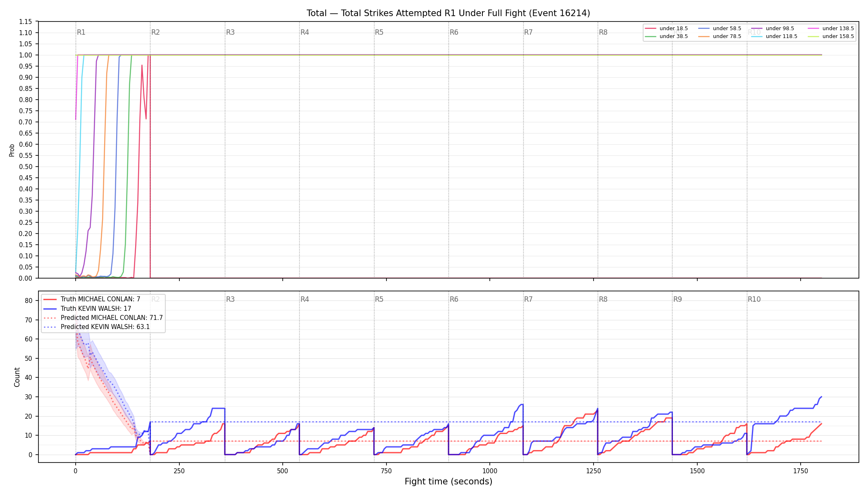Screen dimensions: 868x496
Task: Click the 1000 tick on the time axis
Action: tap(490, 471)
